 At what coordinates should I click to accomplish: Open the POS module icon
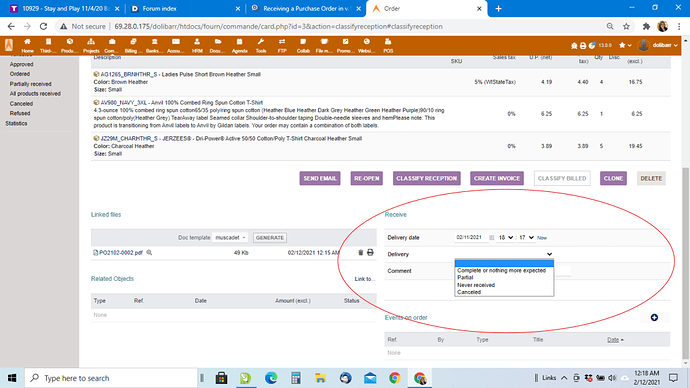tap(388, 45)
